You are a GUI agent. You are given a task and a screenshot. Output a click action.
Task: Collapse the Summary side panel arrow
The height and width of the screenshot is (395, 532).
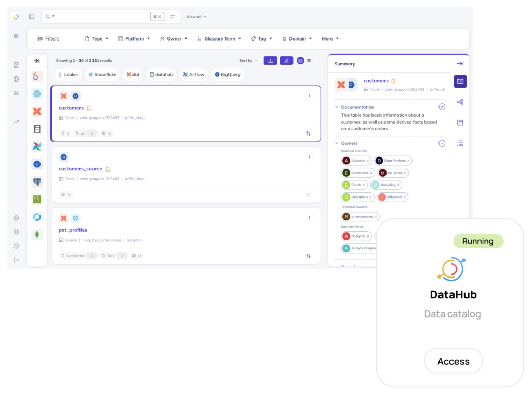coord(460,63)
